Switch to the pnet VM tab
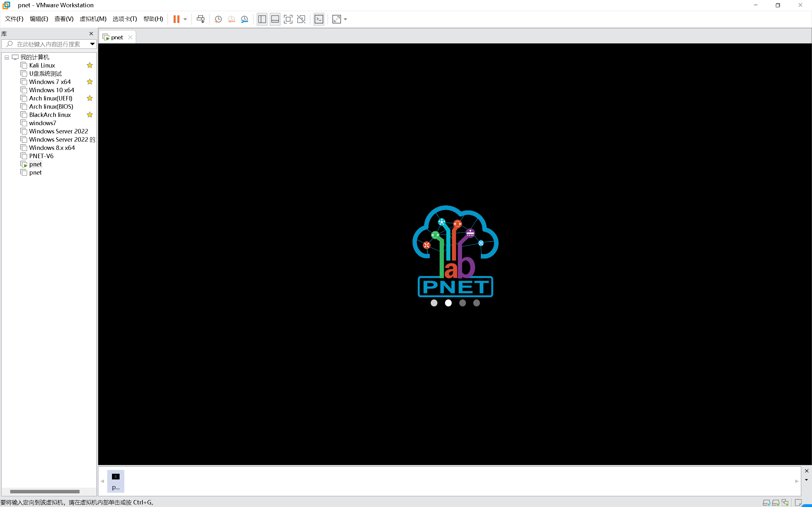The width and height of the screenshot is (812, 507). pyautogui.click(x=117, y=37)
